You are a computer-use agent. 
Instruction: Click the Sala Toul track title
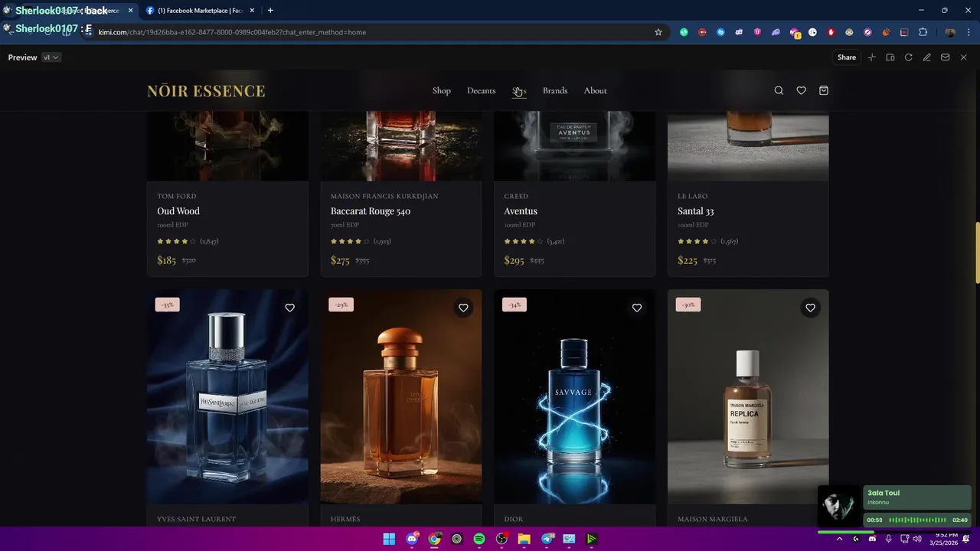884,493
